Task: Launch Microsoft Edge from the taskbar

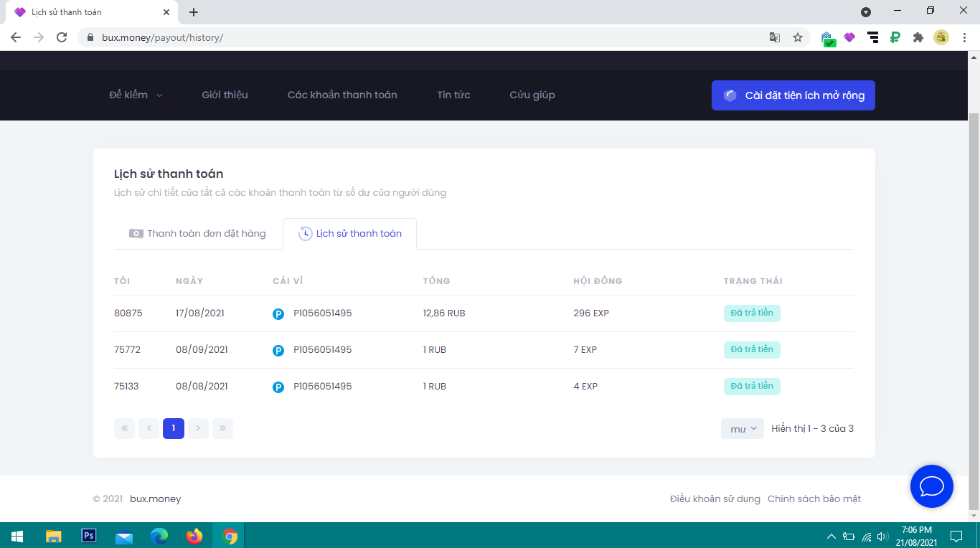Action: point(159,536)
